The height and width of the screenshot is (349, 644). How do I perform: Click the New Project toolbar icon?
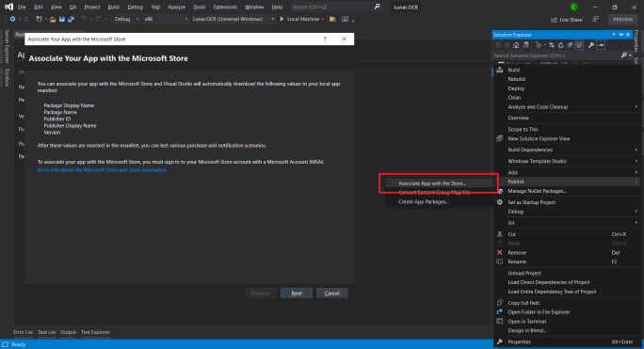(x=39, y=19)
